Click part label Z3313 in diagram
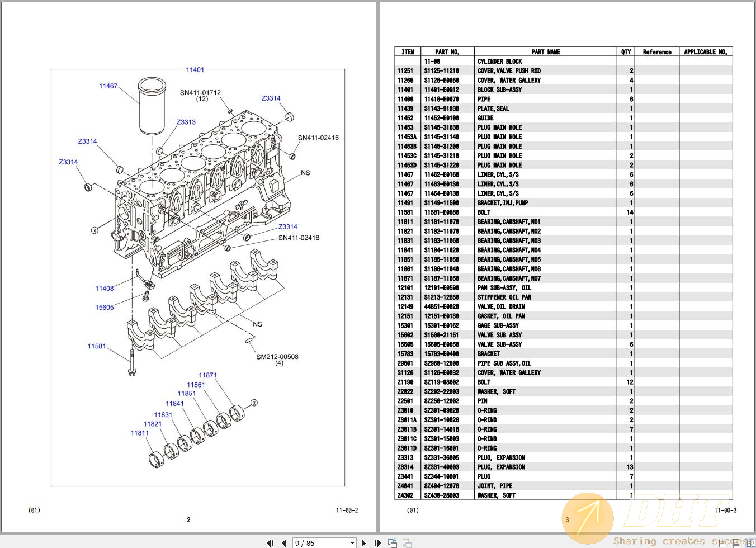756x548 pixels. (186, 122)
